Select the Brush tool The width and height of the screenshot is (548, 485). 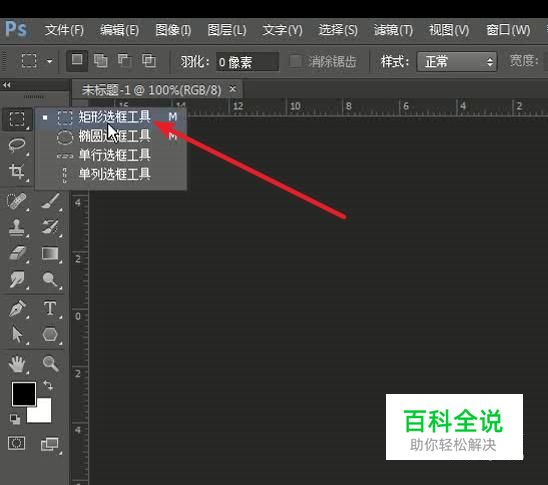(x=50, y=202)
